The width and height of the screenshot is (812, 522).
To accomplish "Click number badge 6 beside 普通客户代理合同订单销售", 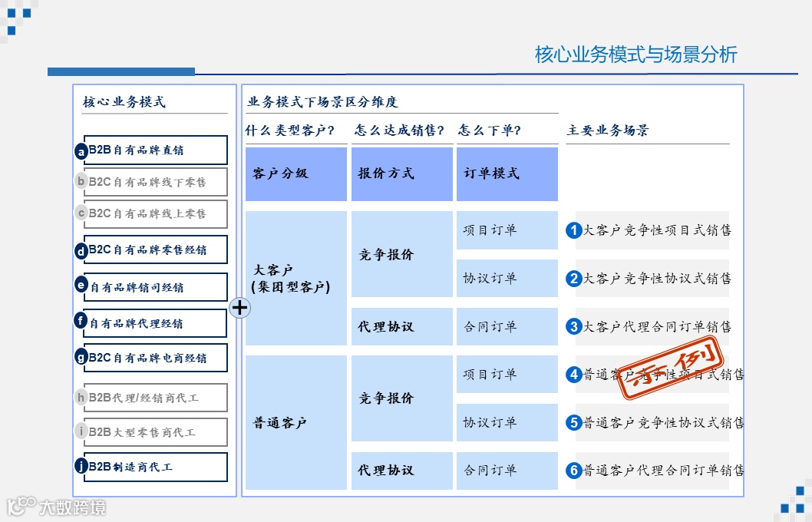I will (x=574, y=471).
